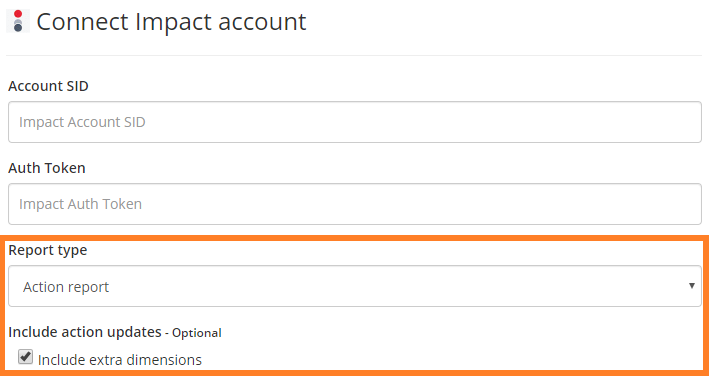Click the arrow on Report type combo box
This screenshot has height=376, width=709.
(691, 286)
